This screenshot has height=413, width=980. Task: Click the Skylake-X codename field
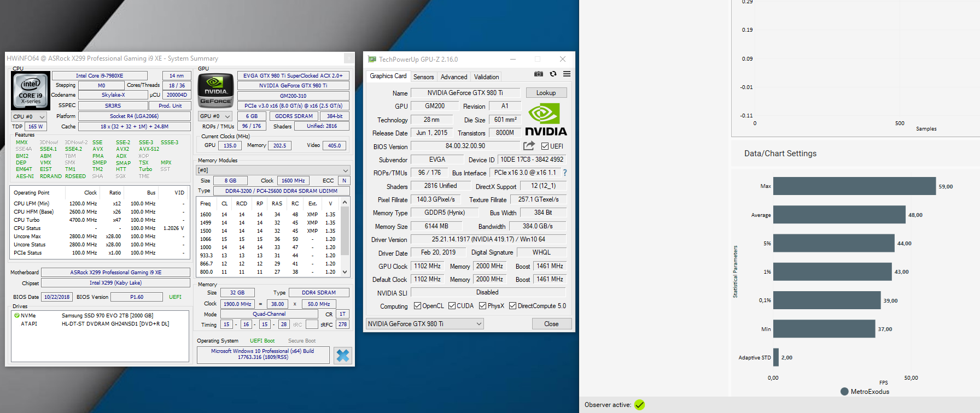click(x=113, y=95)
